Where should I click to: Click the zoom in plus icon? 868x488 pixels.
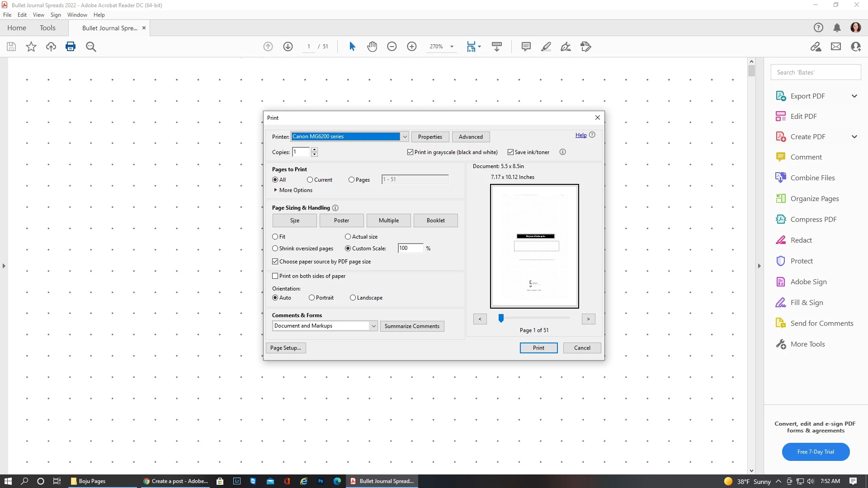coord(412,47)
